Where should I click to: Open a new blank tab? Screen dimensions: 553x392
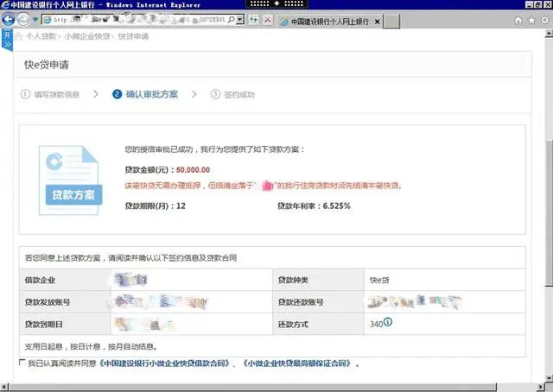[x=391, y=21]
